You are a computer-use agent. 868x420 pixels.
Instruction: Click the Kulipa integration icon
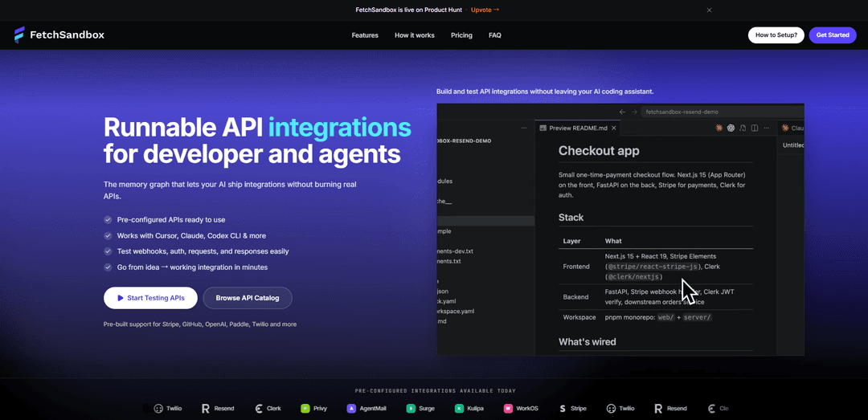pos(459,409)
